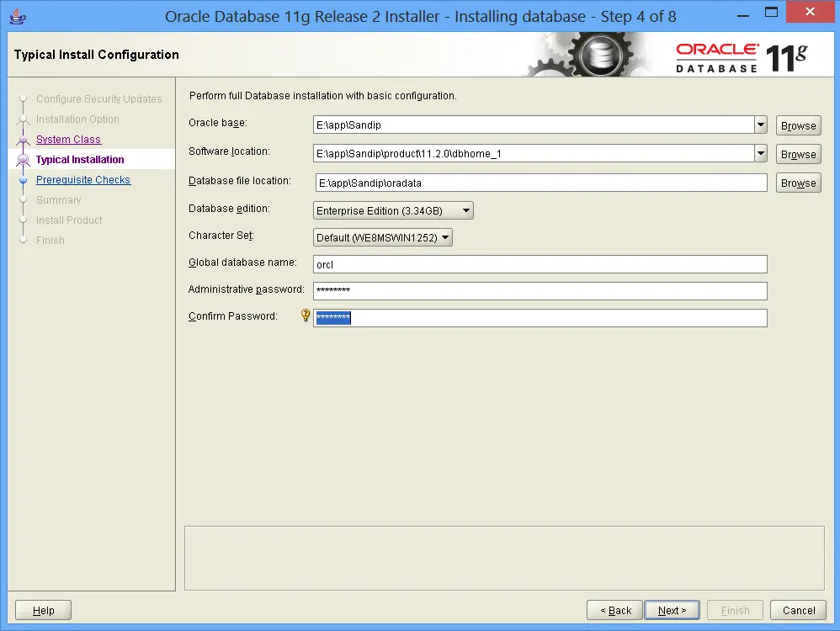Click the Finish step in sidebar
Viewport: 840px width, 631px height.
tap(51, 241)
